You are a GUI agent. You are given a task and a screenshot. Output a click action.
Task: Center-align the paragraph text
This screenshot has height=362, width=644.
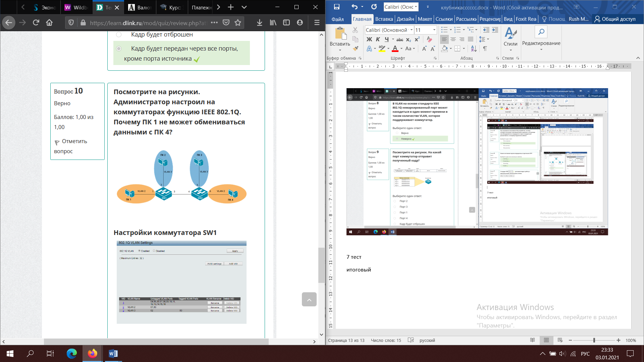pos(453,40)
